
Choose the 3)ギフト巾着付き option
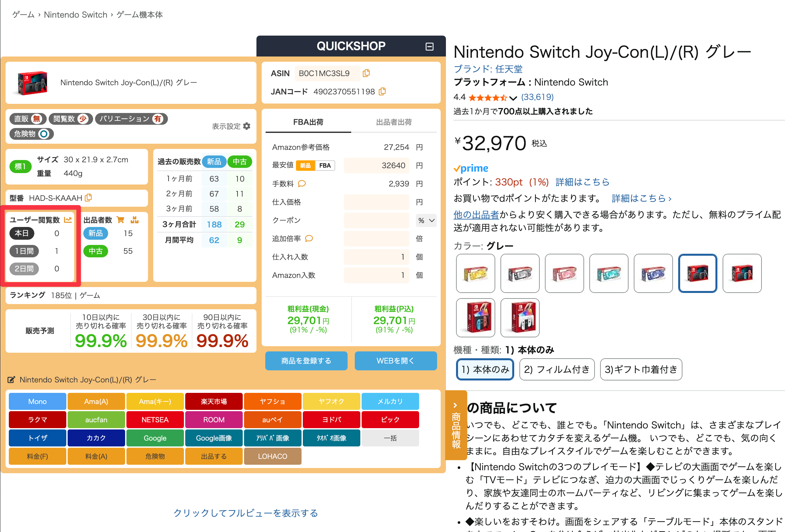[x=641, y=369]
